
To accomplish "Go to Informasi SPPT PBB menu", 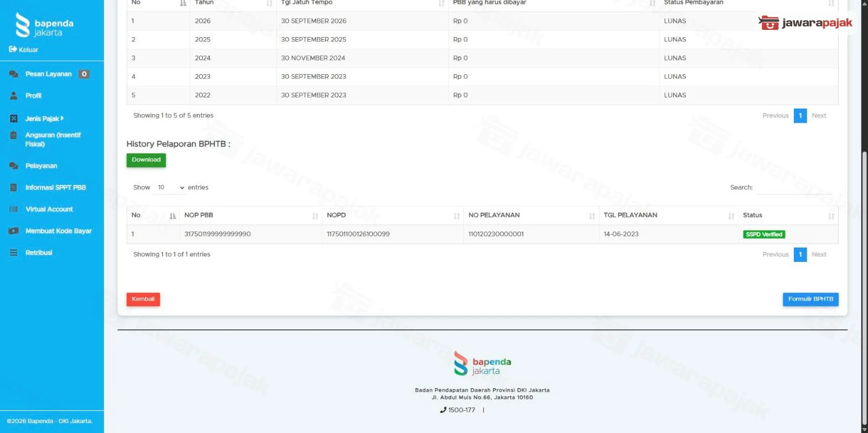I will click(x=55, y=187).
